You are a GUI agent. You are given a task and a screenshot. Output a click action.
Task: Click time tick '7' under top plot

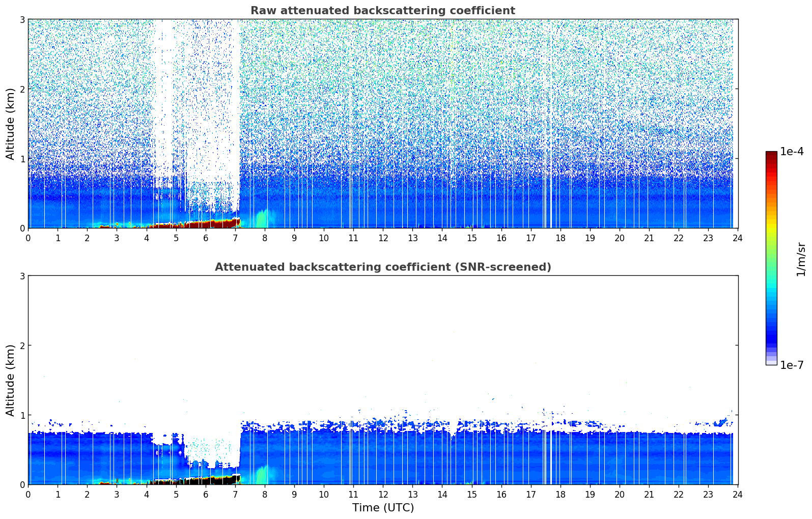(x=235, y=238)
